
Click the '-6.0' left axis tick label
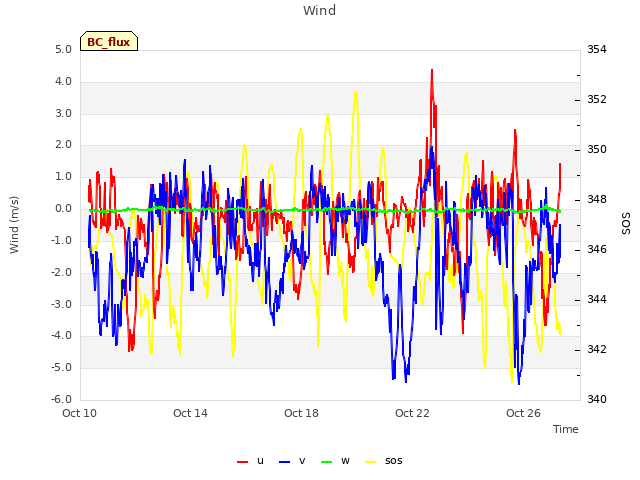coord(62,399)
